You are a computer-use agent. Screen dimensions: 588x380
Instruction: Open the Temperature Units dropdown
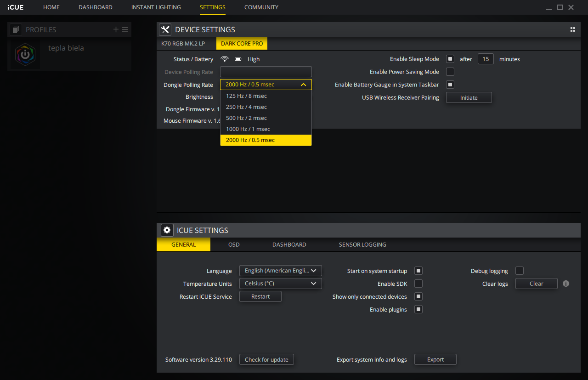(281, 284)
